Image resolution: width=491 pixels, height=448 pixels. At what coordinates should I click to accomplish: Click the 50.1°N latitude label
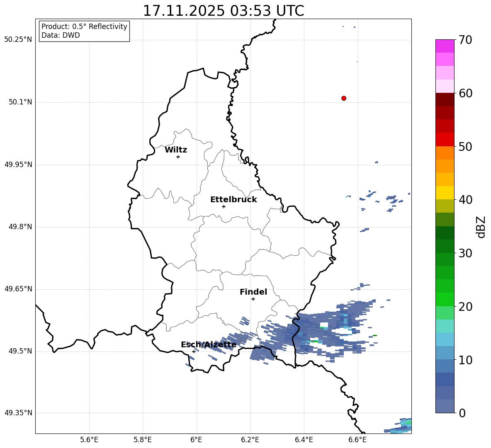[x=20, y=102]
